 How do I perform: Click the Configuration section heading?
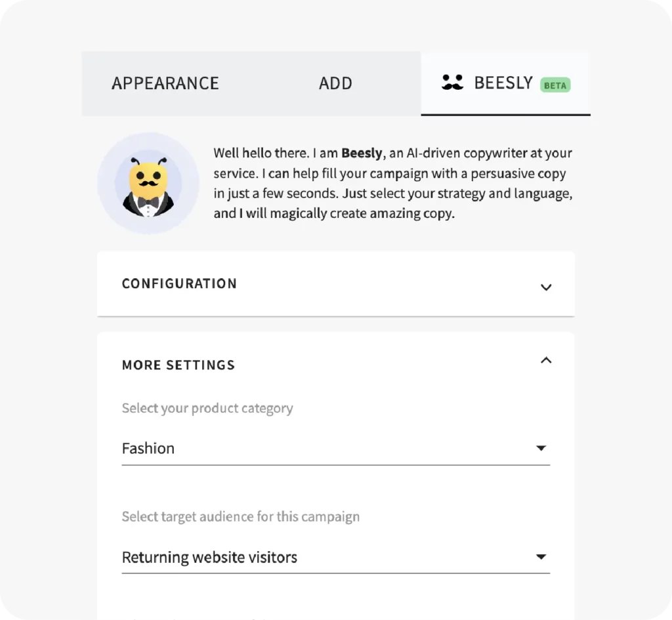(x=179, y=283)
